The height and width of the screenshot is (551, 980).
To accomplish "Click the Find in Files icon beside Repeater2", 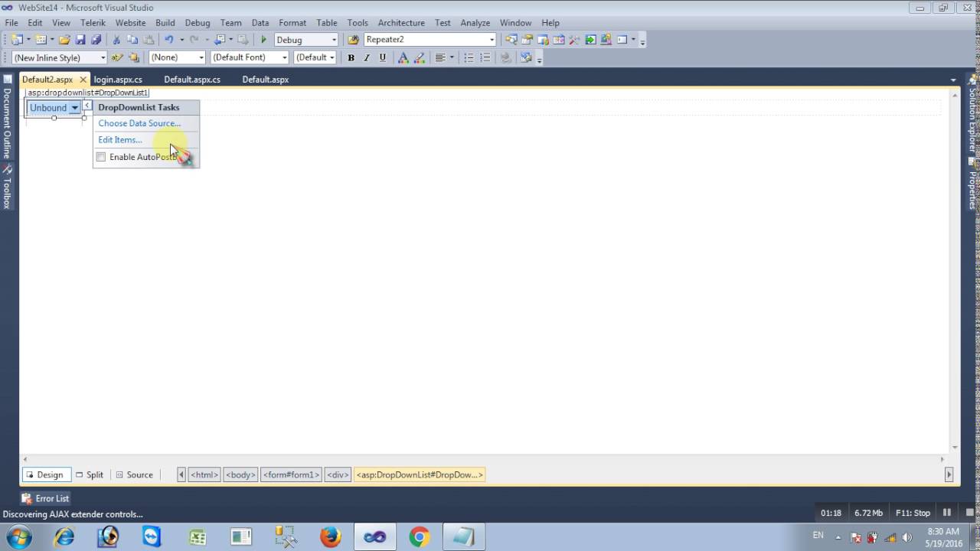I will [353, 40].
